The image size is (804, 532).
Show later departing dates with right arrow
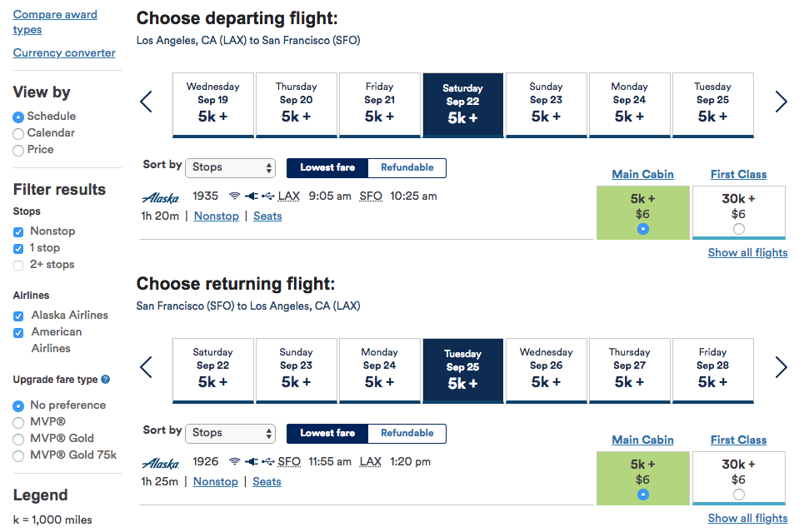(781, 102)
